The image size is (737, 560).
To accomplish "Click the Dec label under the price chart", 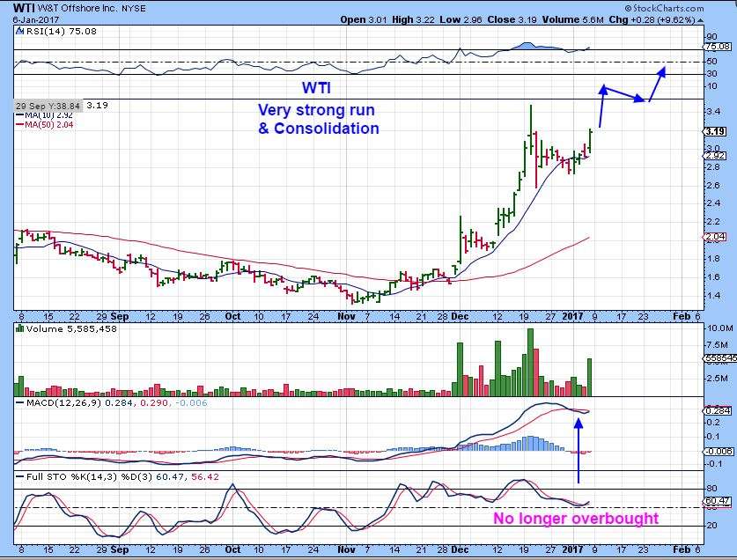I will (460, 316).
